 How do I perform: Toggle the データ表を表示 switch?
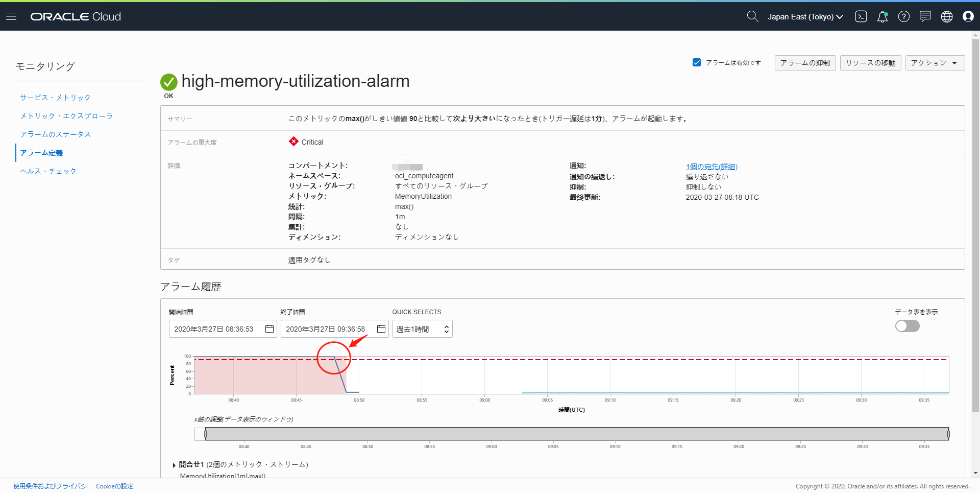(907, 326)
